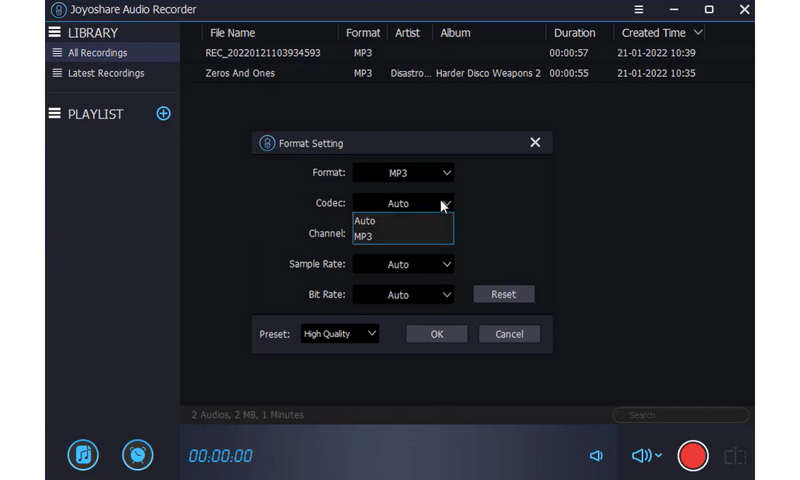Toggle the LIBRARY section hamburger icon
This screenshot has width=800, height=480.
coord(55,32)
